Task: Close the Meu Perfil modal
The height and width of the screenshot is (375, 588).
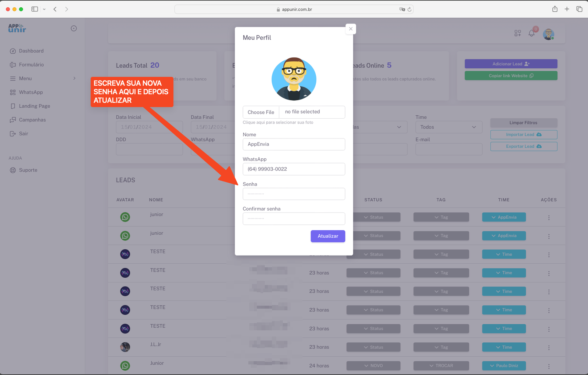Action: 351,29
